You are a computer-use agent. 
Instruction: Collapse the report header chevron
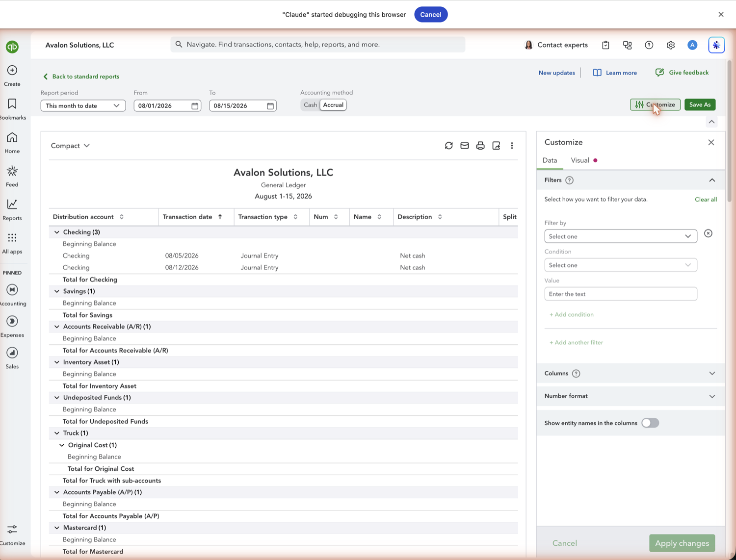coord(711,122)
